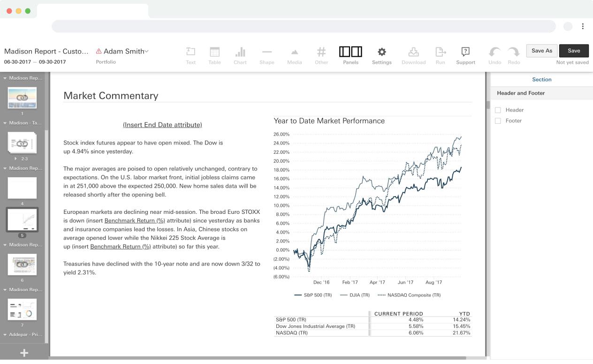Select page 7 thumbnail in the sidebar

tap(22, 310)
